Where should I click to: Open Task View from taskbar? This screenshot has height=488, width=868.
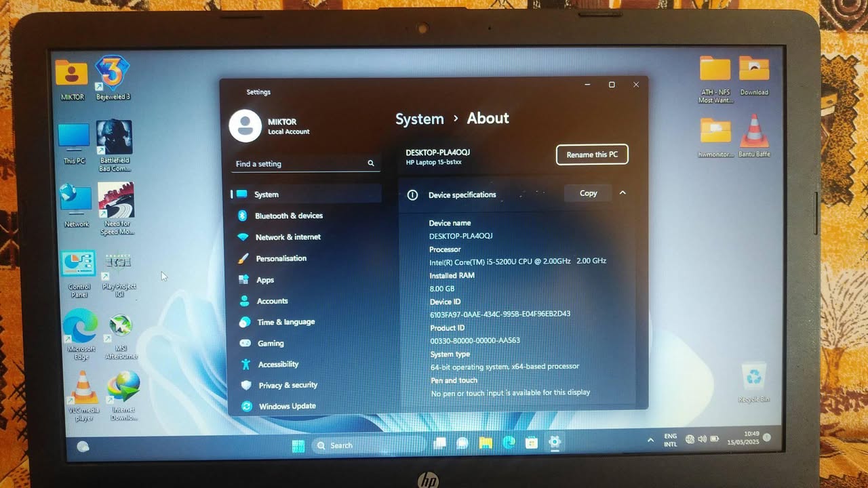click(440, 443)
